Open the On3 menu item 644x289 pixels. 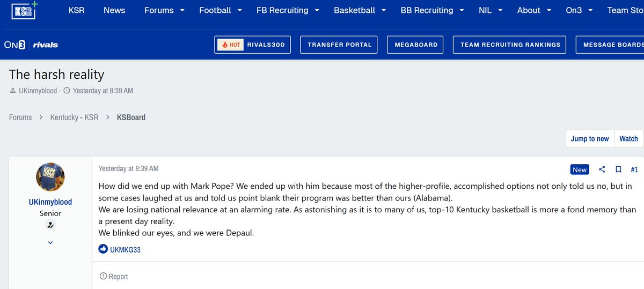pos(574,10)
